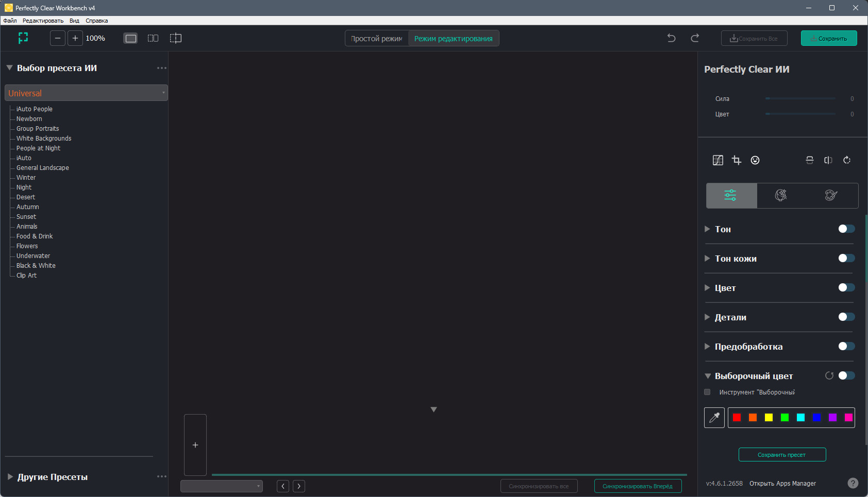Open Другие Пресеты options menu
Image resolution: width=868 pixels, height=497 pixels.
coord(162,477)
